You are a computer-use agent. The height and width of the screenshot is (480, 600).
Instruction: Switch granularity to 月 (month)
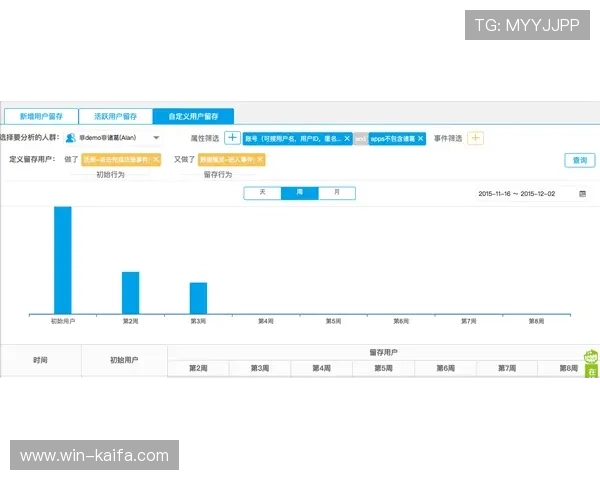[x=337, y=193]
